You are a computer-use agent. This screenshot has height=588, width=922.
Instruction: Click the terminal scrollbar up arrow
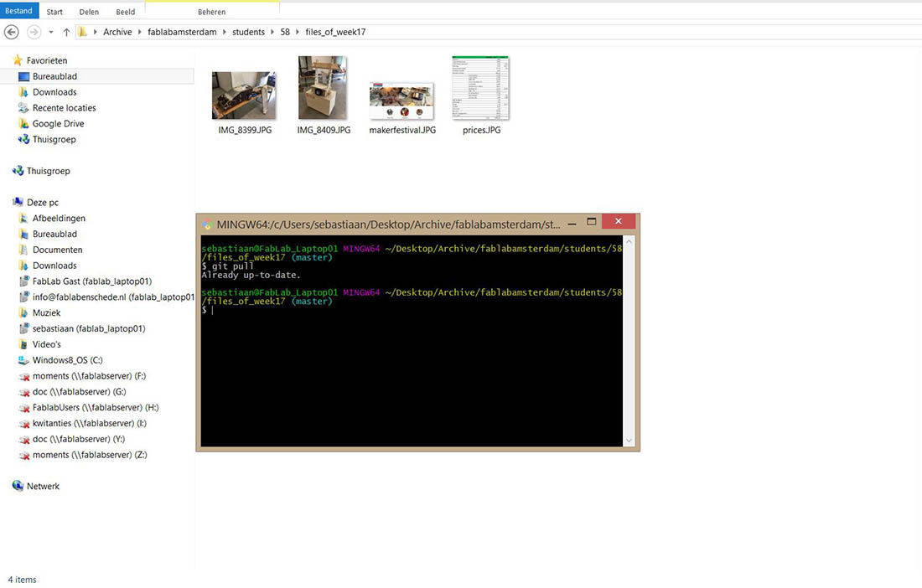[x=629, y=241]
